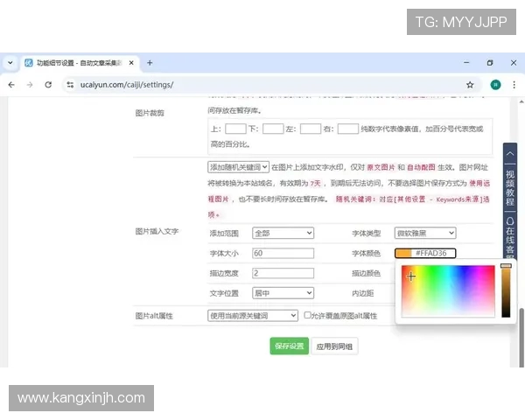The image size is (525, 420).
Task: Reload the ucaiyun settings page
Action: (48, 85)
